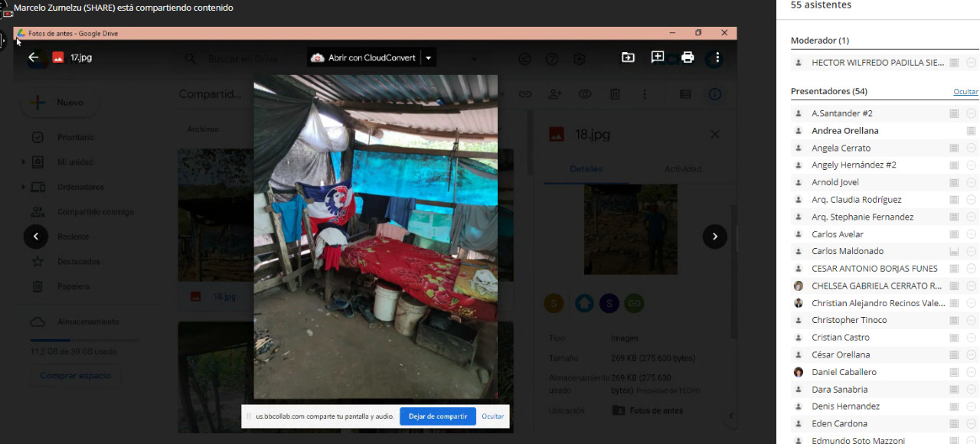The width and height of the screenshot is (980, 444).
Task: Open options circle for Angela Cerrato
Action: click(x=971, y=148)
